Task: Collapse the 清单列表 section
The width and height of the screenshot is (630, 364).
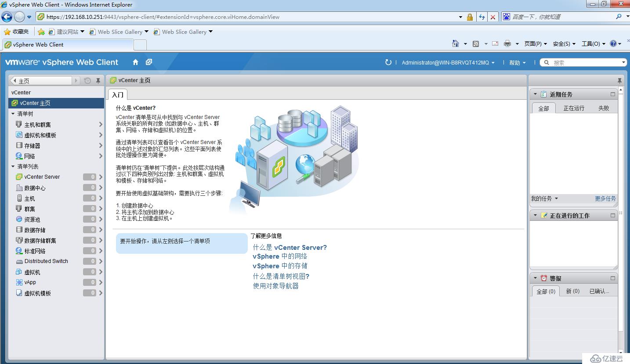Action: (13, 166)
